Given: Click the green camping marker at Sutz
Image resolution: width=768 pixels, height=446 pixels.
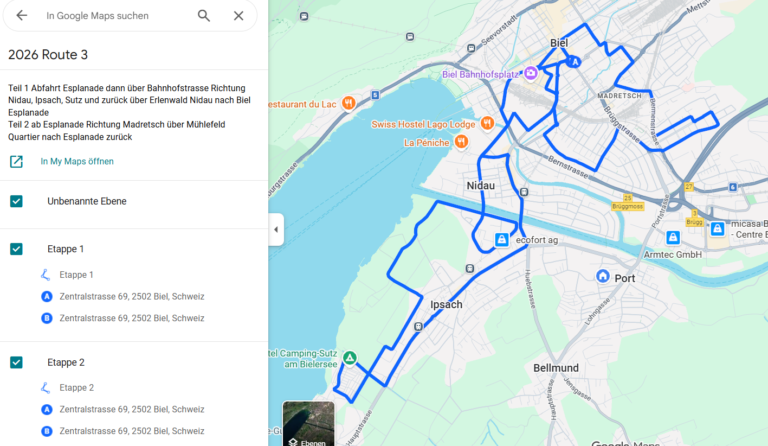Looking at the screenshot, I should (x=349, y=358).
